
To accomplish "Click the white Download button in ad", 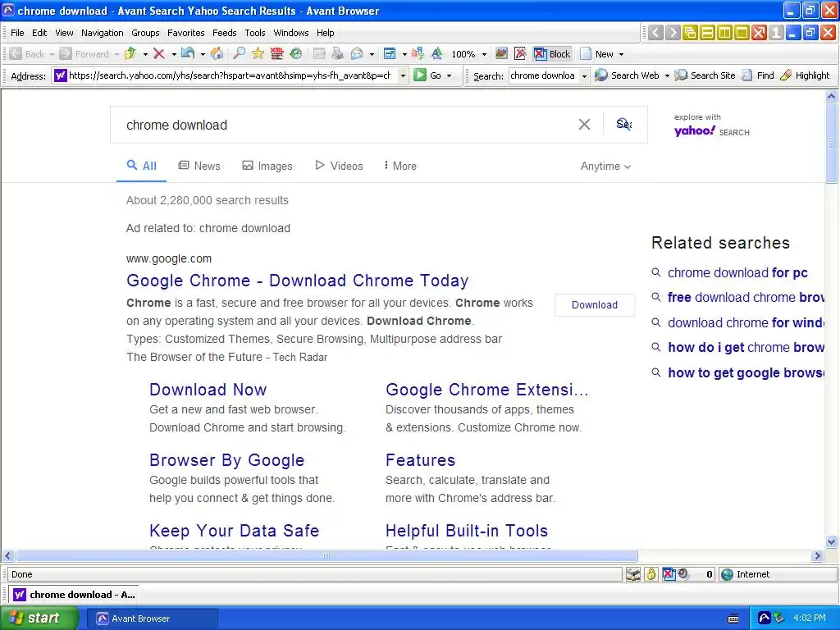I will click(595, 305).
